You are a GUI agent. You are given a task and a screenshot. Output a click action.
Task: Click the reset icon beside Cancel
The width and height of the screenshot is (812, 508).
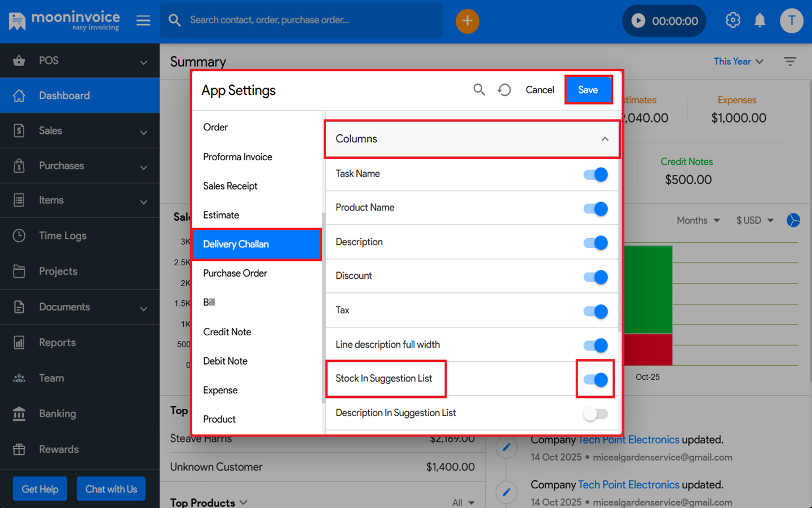pyautogui.click(x=504, y=90)
